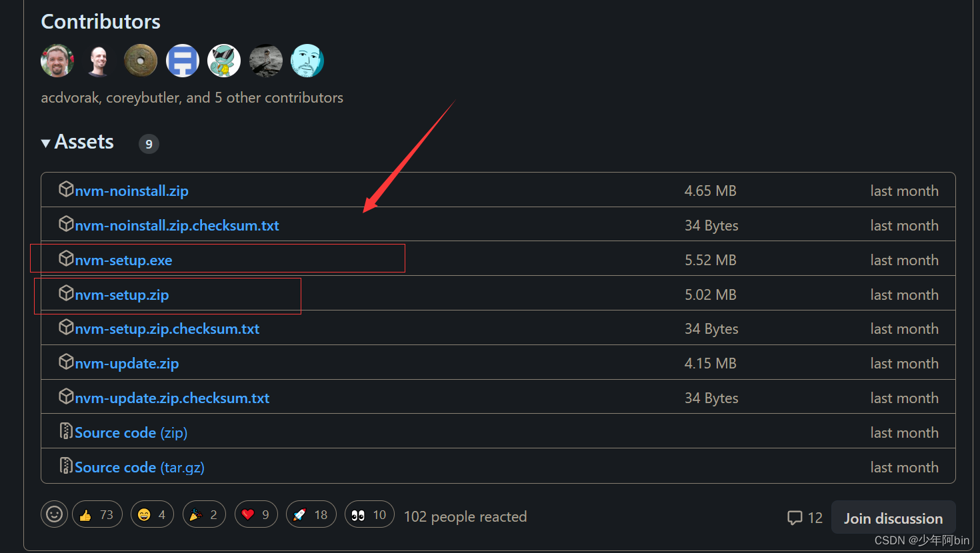980x553 pixels.
Task: Click the Assets count badge showing 9
Action: (149, 143)
